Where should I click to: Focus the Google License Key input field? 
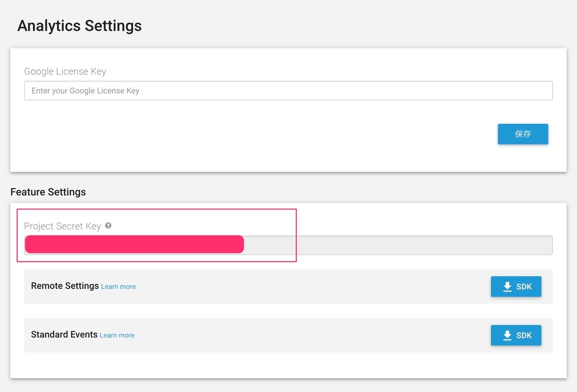coord(288,91)
